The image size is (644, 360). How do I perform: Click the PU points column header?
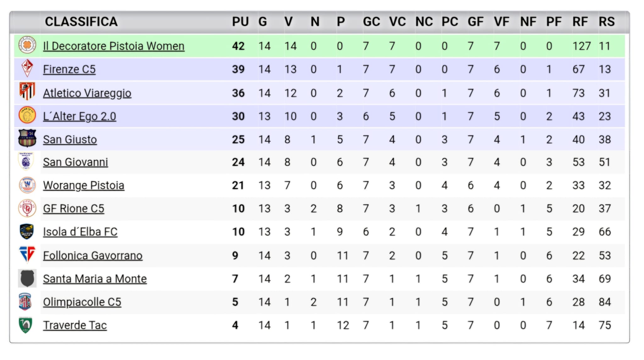tap(240, 22)
